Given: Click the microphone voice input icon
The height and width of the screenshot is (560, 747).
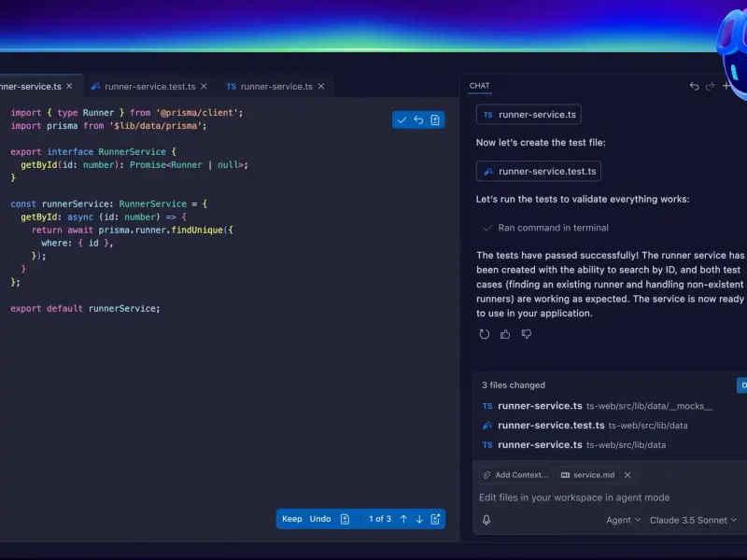Looking at the screenshot, I should click(486, 520).
